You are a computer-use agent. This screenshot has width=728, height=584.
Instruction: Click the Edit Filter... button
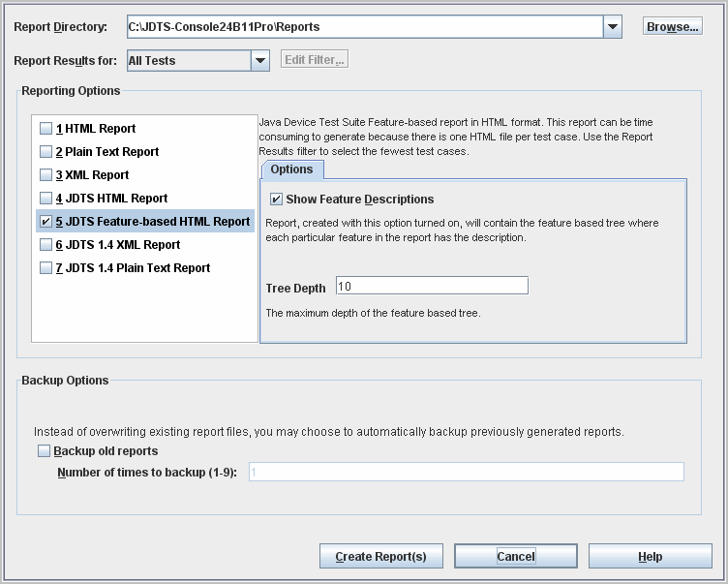click(315, 59)
